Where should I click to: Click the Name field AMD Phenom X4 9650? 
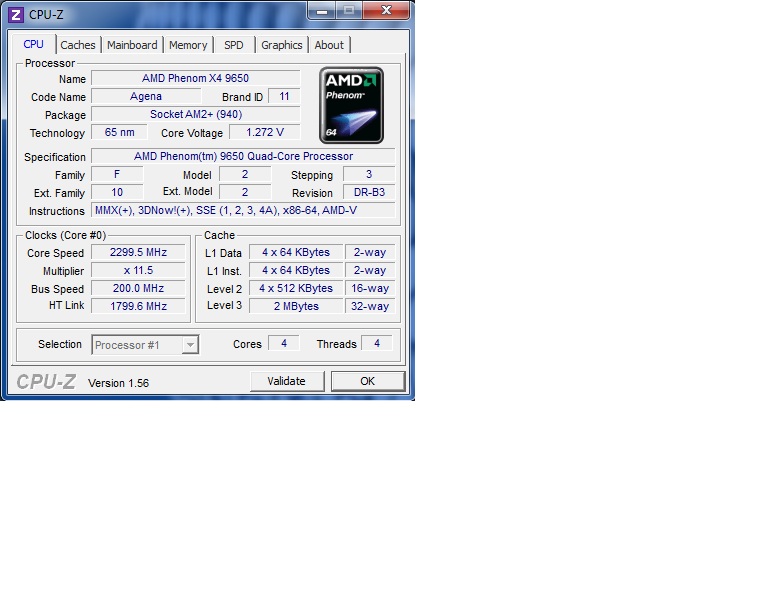pos(195,78)
